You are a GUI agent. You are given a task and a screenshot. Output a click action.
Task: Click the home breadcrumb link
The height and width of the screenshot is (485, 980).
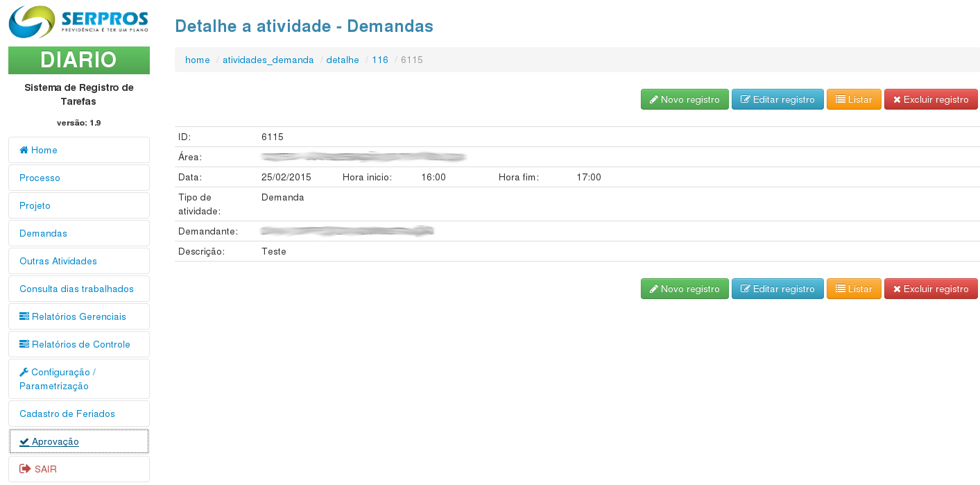[x=197, y=60]
